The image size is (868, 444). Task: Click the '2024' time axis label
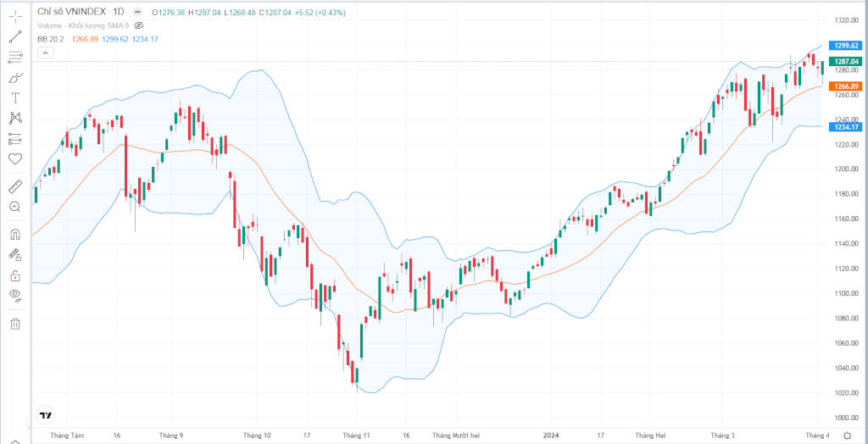click(552, 436)
